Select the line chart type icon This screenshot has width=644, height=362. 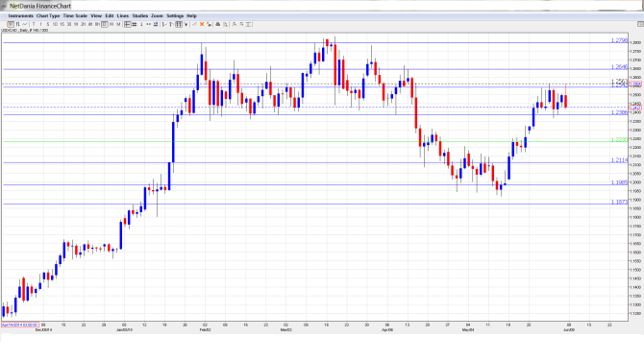tap(25, 25)
